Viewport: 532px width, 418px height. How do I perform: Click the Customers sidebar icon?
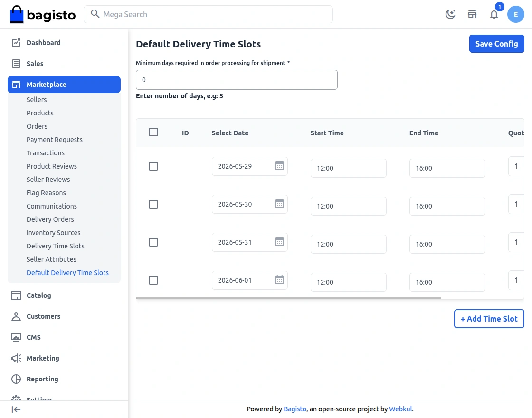[16, 316]
